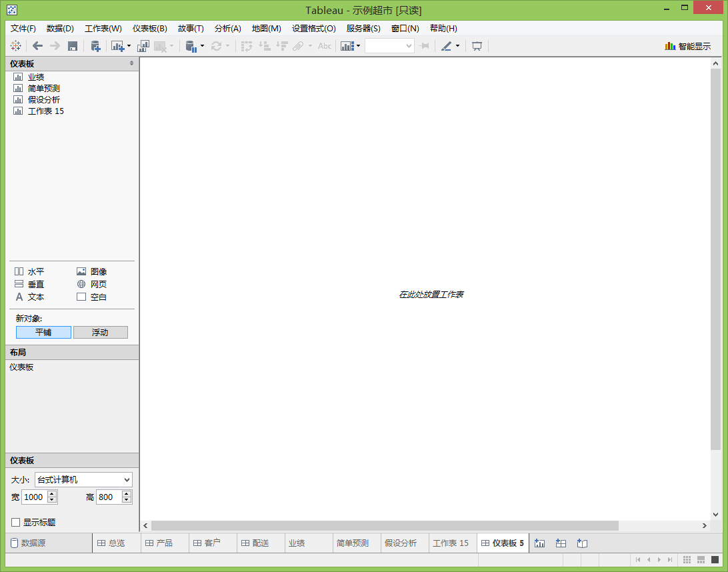This screenshot has width=728, height=572.
Task: Decrease dashboard height with down stepper
Action: (x=126, y=500)
